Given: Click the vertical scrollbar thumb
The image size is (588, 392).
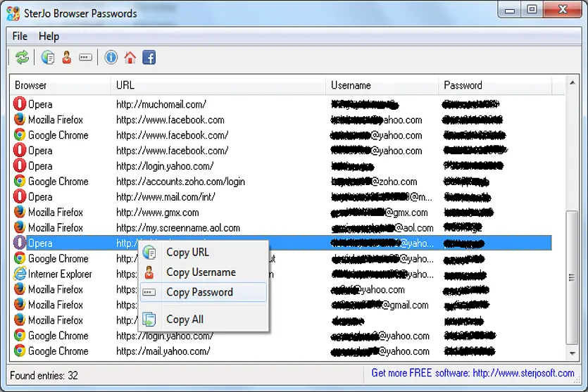Looking at the screenshot, I should [x=573, y=277].
